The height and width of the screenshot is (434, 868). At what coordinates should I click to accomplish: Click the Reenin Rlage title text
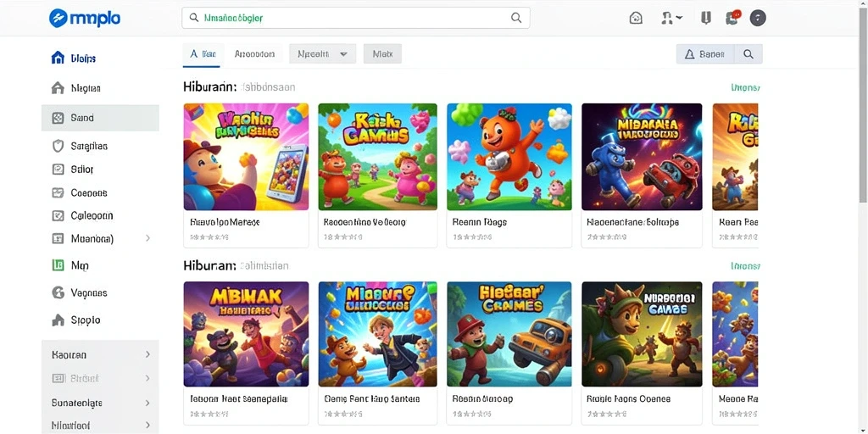pos(480,222)
